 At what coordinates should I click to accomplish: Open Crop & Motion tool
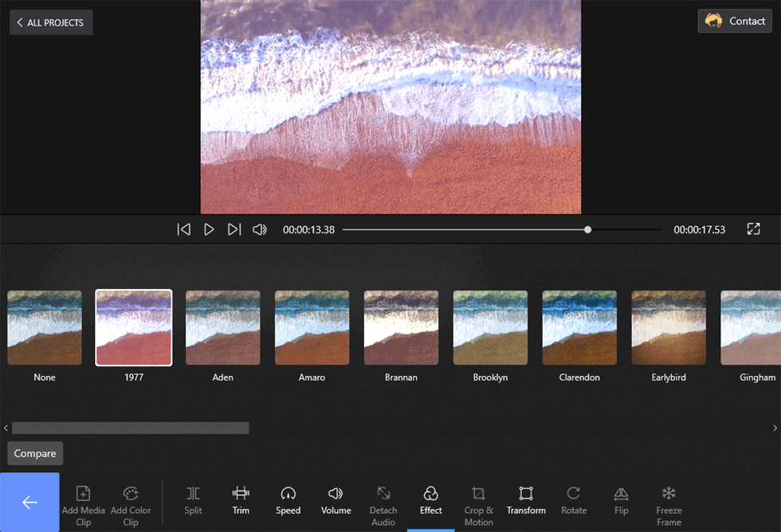[479, 507]
